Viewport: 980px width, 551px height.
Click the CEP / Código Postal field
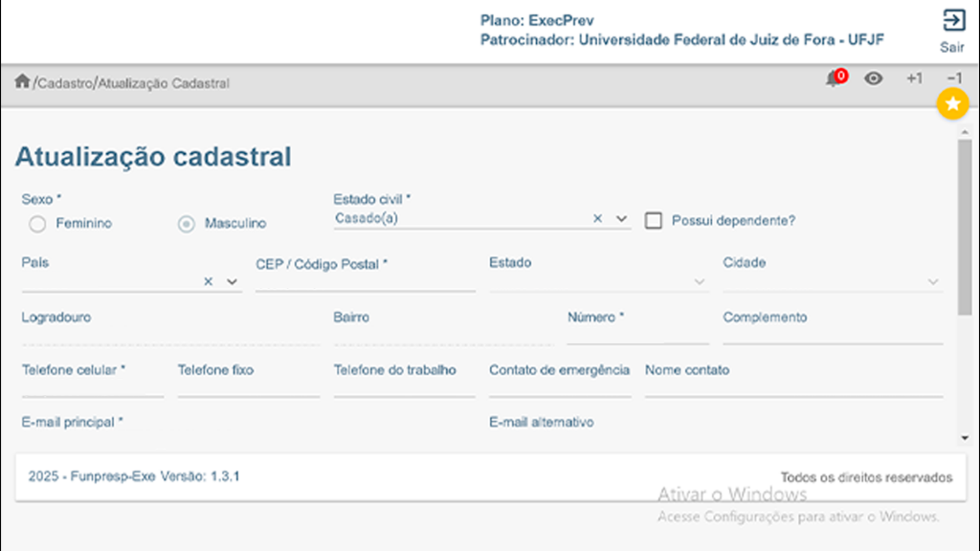click(365, 281)
